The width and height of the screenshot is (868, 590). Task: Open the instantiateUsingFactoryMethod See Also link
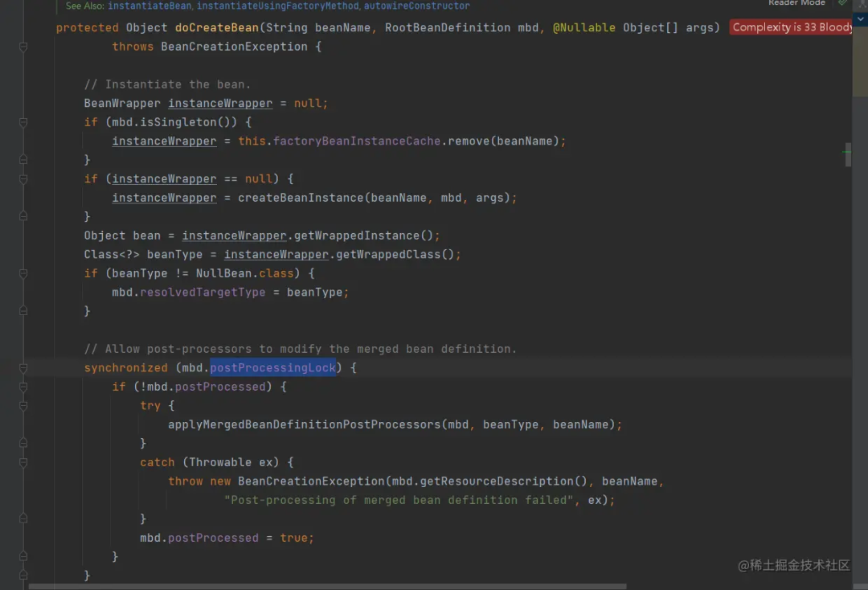pos(278,6)
